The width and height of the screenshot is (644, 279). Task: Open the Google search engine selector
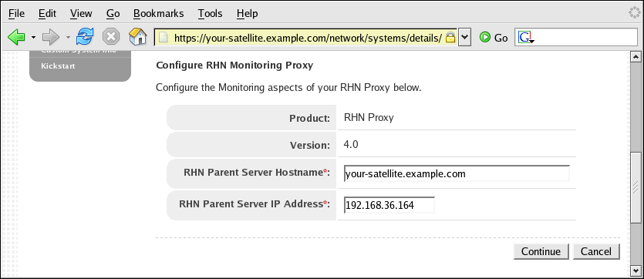526,38
